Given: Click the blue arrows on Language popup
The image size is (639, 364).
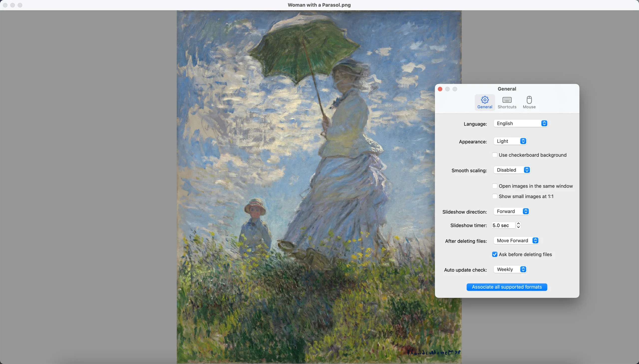Looking at the screenshot, I should coord(544,123).
